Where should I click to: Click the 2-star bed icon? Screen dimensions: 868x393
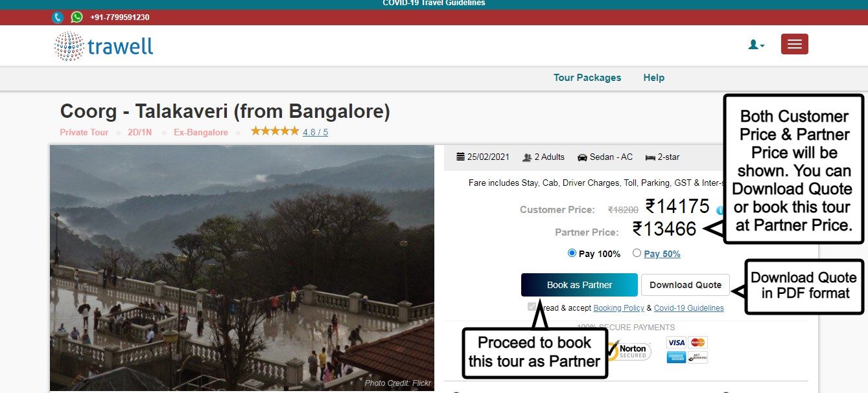(x=650, y=157)
